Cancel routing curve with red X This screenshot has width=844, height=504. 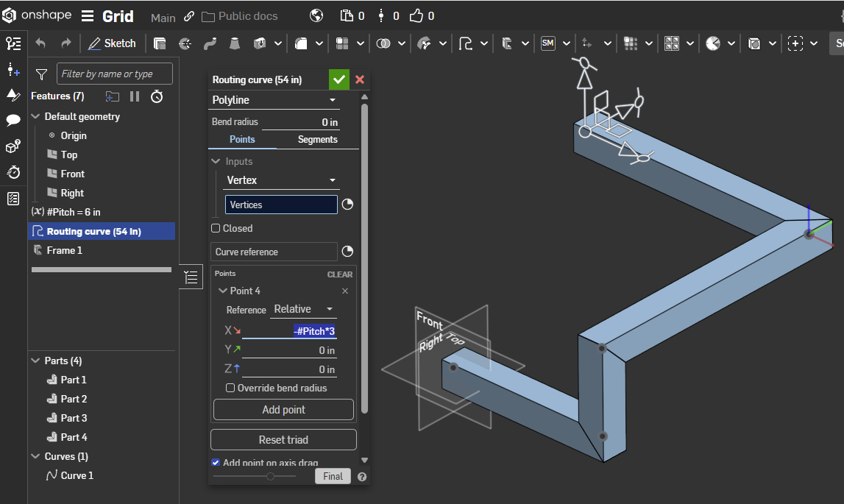360,79
